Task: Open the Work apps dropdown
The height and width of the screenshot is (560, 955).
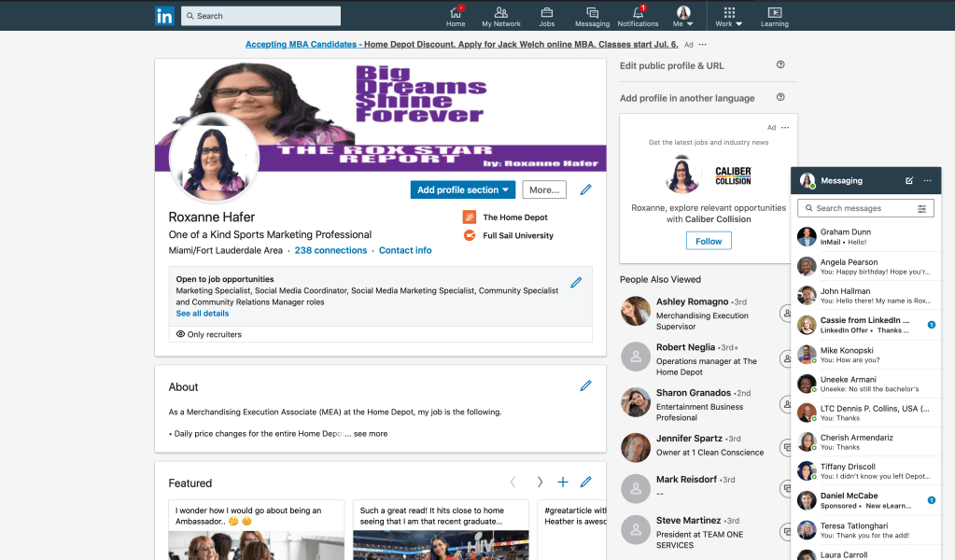Action: [729, 16]
